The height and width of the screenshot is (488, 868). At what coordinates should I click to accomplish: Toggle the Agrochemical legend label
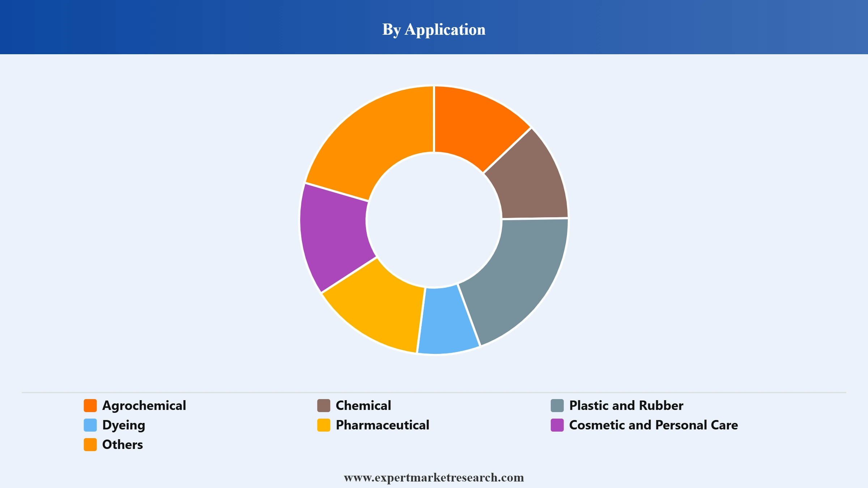pos(144,406)
